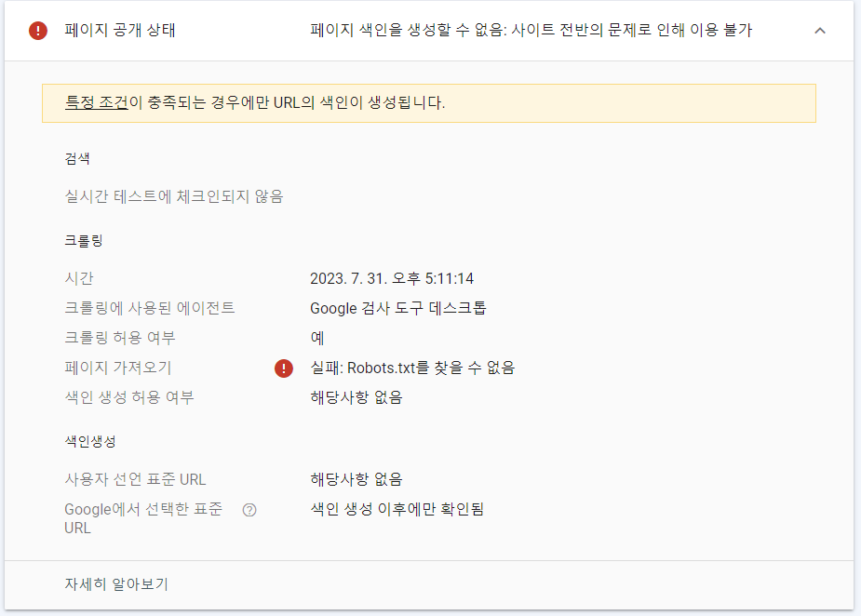861x616 pixels.
Task: Click the crawl time 2023. 7. 31. value
Action: 389,278
